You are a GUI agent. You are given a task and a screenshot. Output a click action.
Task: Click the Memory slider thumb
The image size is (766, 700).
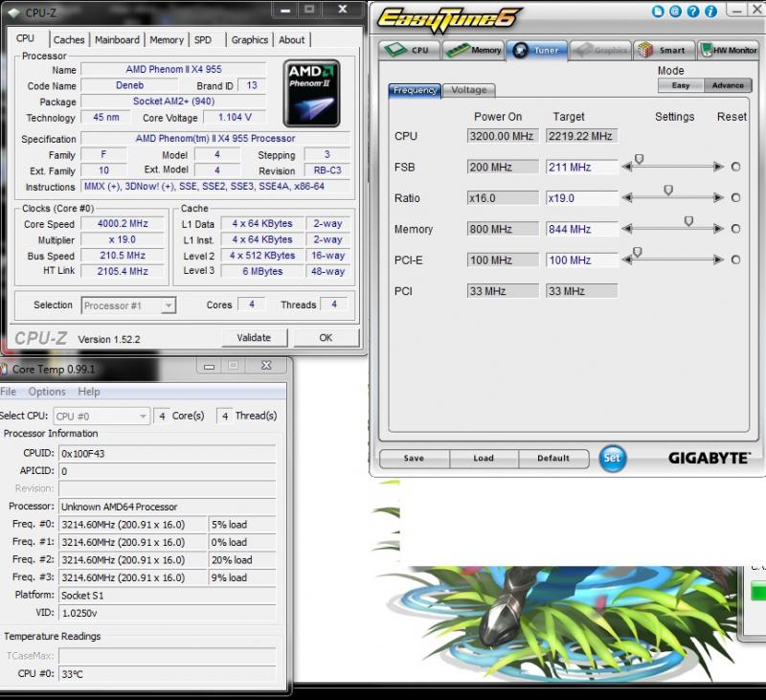(x=688, y=221)
